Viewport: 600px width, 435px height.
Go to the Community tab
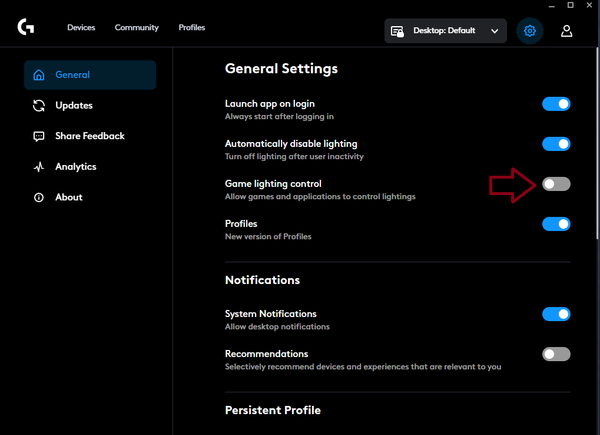click(136, 28)
